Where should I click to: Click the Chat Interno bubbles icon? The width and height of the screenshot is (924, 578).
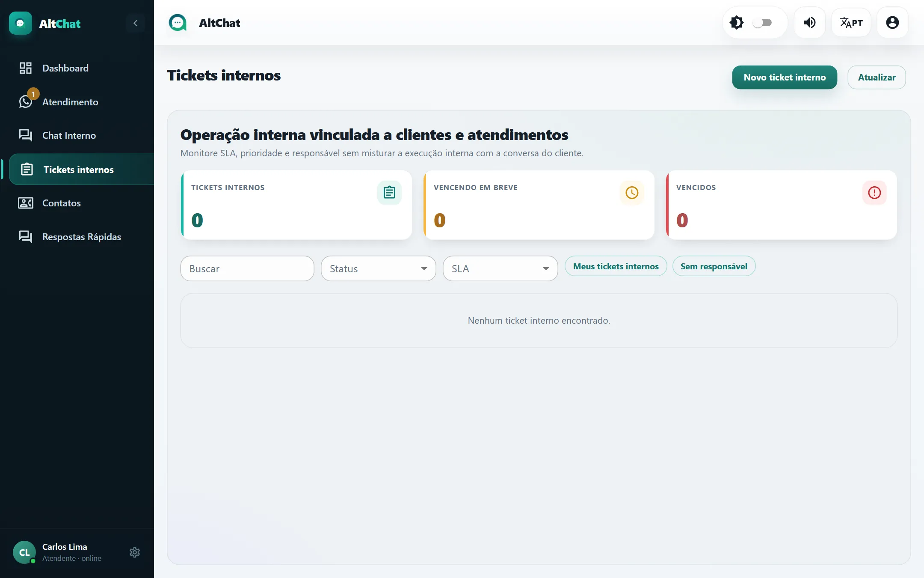26,135
